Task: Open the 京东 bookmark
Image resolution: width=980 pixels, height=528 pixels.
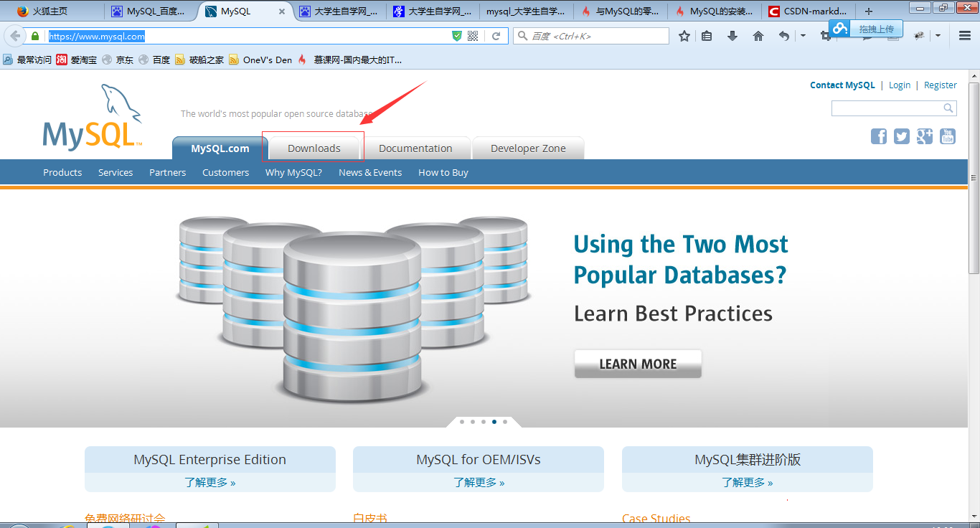Action: click(118, 60)
